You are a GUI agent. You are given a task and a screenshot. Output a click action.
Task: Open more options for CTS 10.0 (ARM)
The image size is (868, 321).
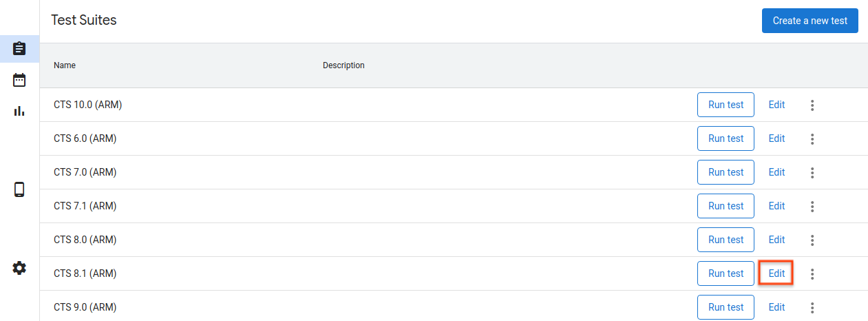pyautogui.click(x=812, y=105)
